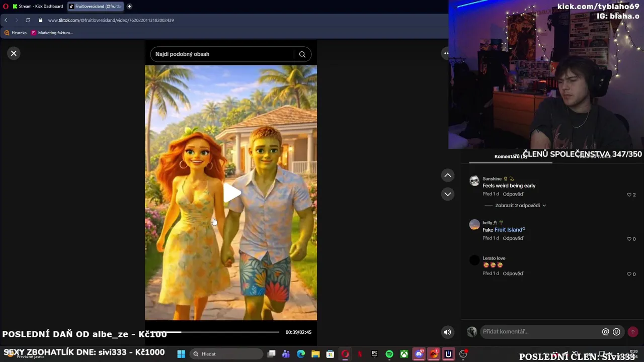The image size is (644, 362).
Task: Open Spotify from the taskbar
Action: (x=389, y=354)
